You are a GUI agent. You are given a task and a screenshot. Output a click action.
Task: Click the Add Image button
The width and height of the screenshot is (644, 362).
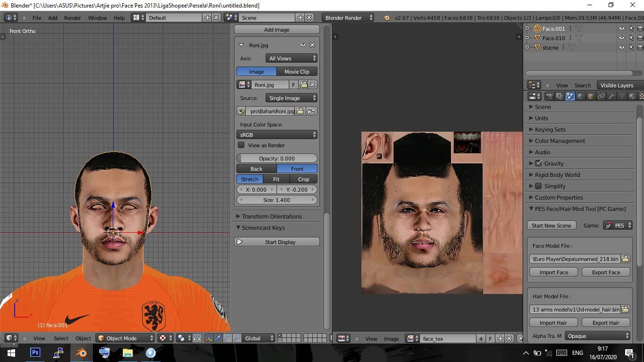[277, 30]
